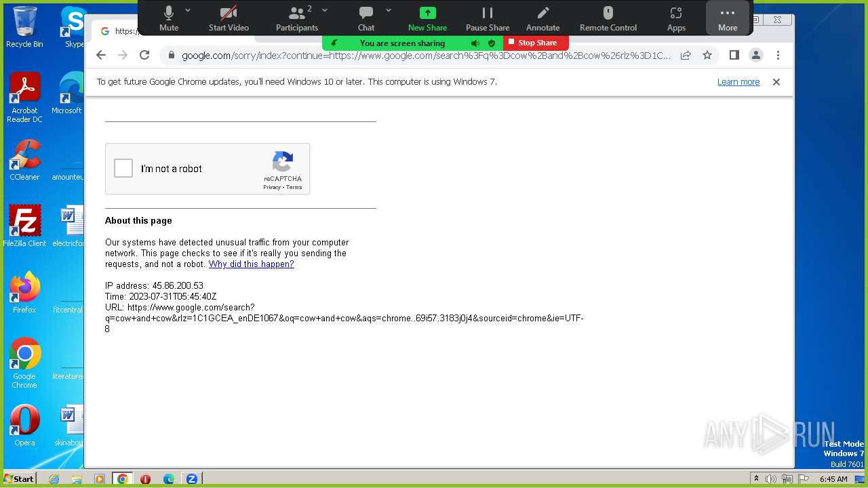
Task: Click Action Center flag in tray
Action: click(x=802, y=479)
